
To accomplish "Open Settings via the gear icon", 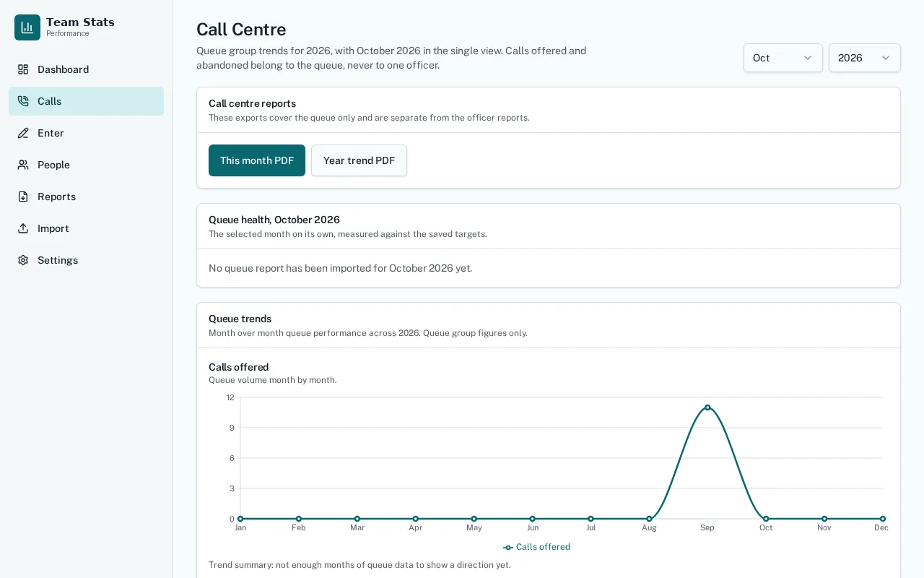I will [23, 260].
